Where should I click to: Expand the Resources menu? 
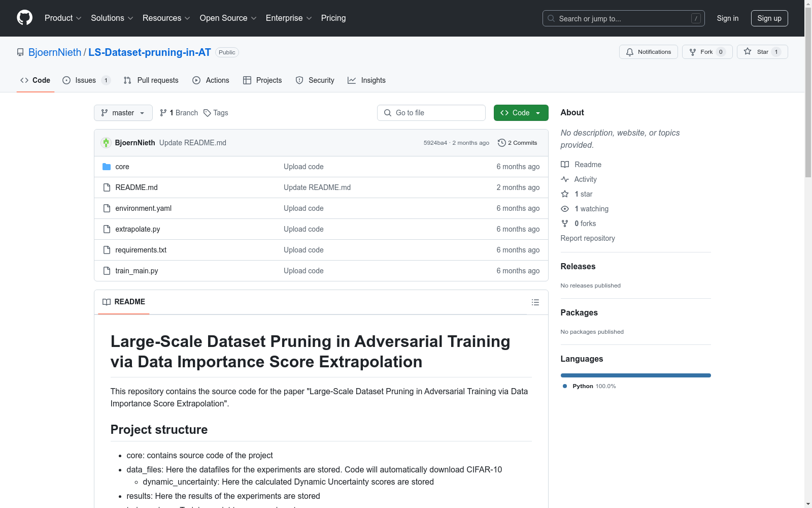[166, 18]
